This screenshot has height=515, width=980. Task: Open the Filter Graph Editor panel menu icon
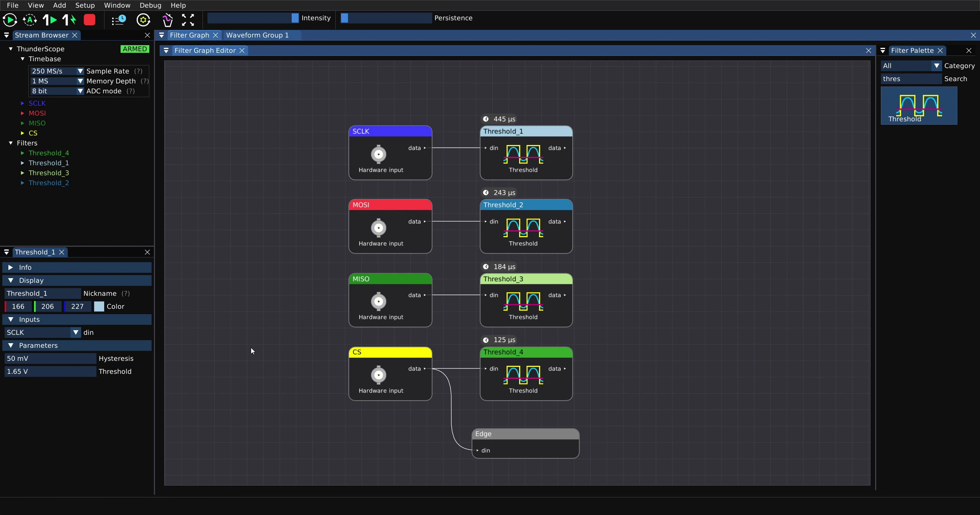click(x=166, y=51)
